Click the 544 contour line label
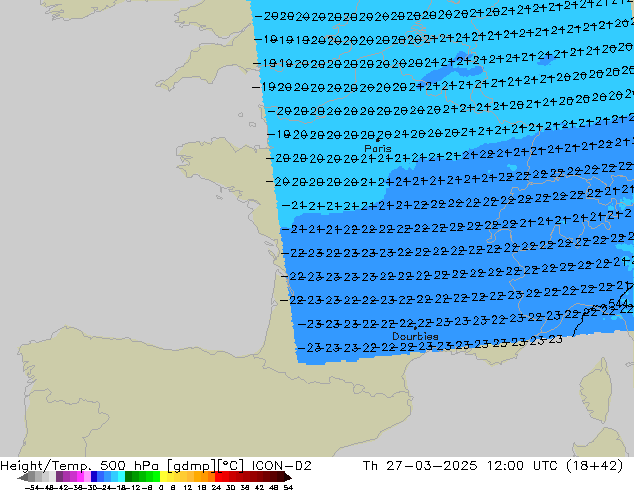The height and width of the screenshot is (490, 634). click(618, 303)
